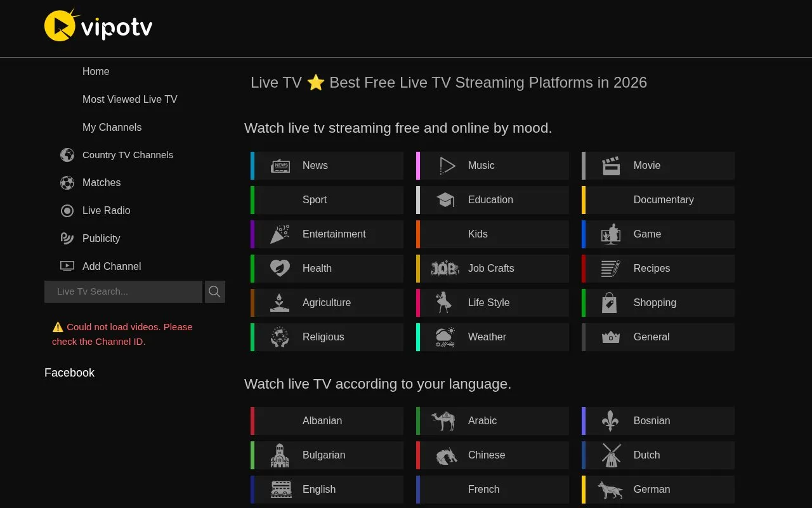Open the Religious category
Screen dimensions: 812x508
327,337
